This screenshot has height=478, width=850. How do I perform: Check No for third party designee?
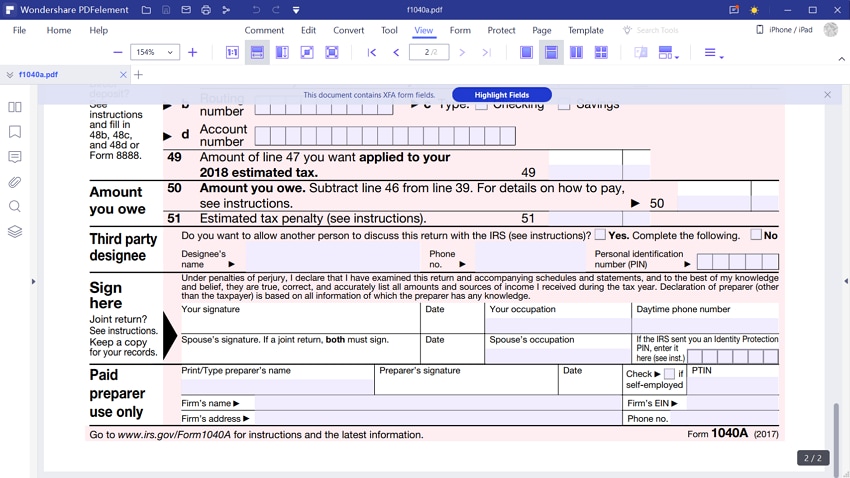756,235
